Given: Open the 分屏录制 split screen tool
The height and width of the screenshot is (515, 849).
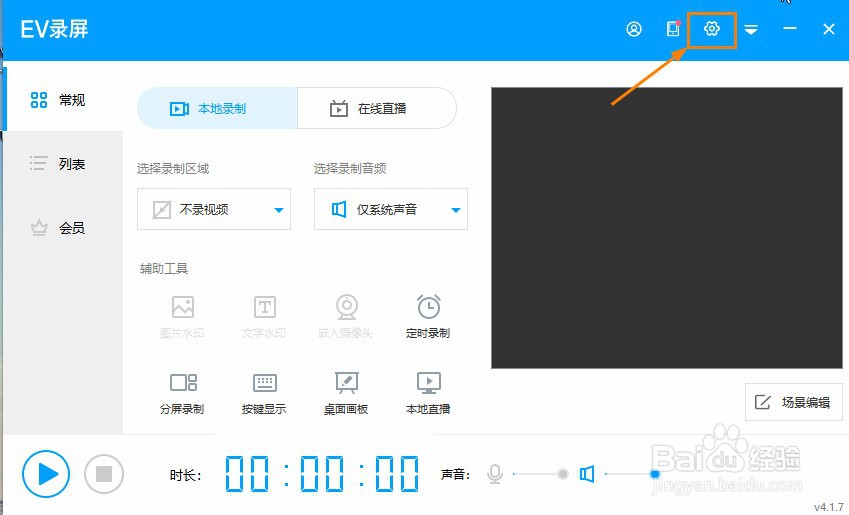Looking at the screenshot, I should pos(182,393).
